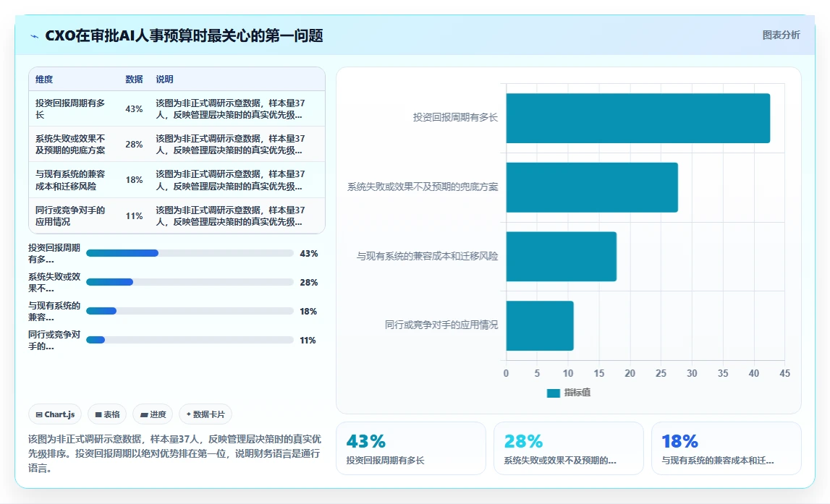Click the chart bar for 系统失败或效果不及预期的兜底方案
This screenshot has width=830, height=504.
click(x=592, y=187)
